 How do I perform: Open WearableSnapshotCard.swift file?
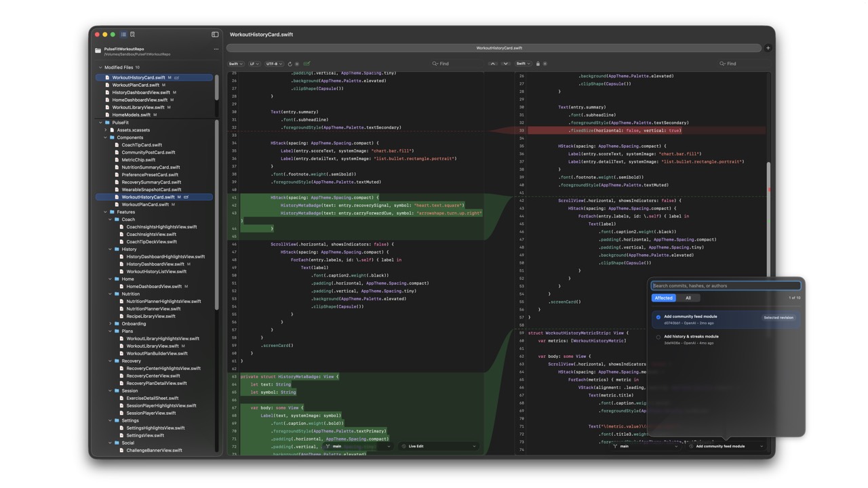(151, 190)
